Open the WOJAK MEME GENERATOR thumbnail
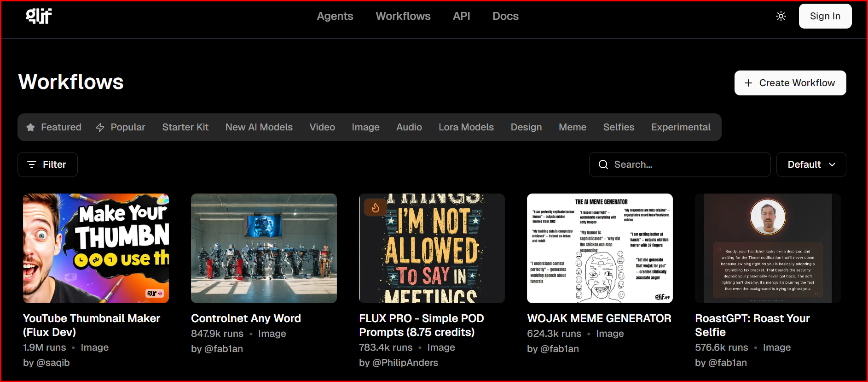 tap(599, 248)
